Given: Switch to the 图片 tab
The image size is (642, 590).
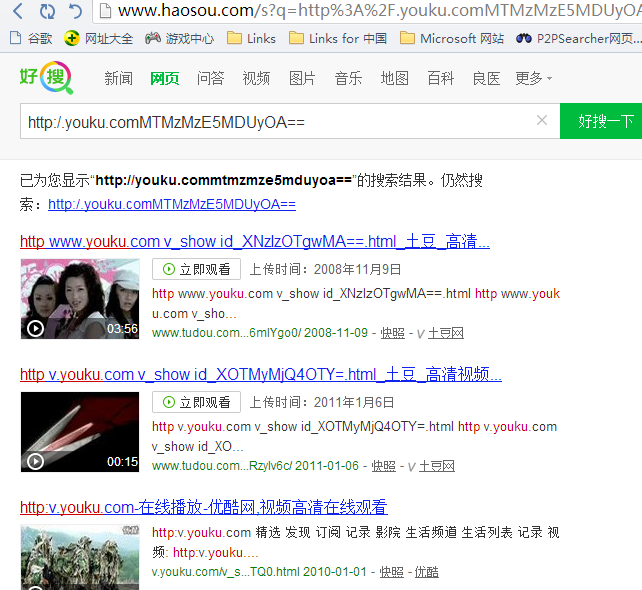Looking at the screenshot, I should (302, 78).
